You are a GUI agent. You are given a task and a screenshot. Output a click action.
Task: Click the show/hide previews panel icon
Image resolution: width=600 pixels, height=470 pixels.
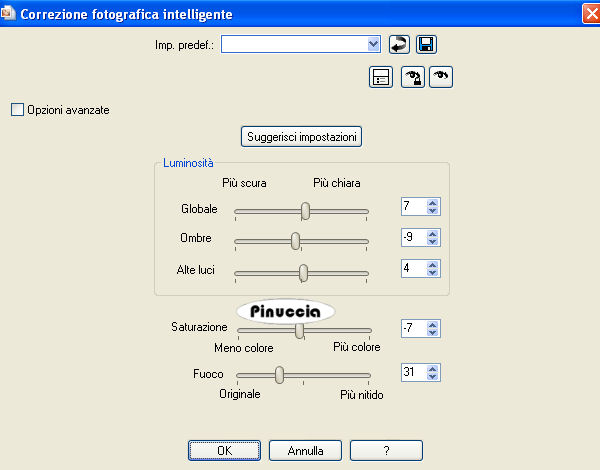coord(380,77)
